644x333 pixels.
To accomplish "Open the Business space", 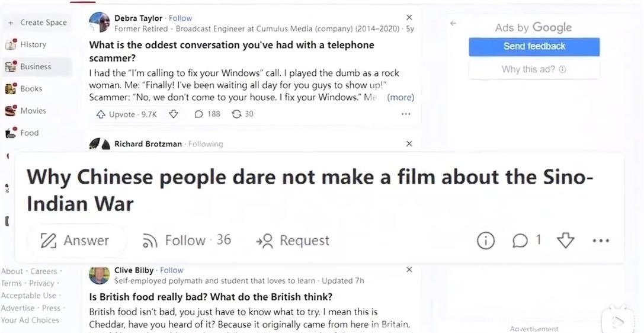I will 36,66.
